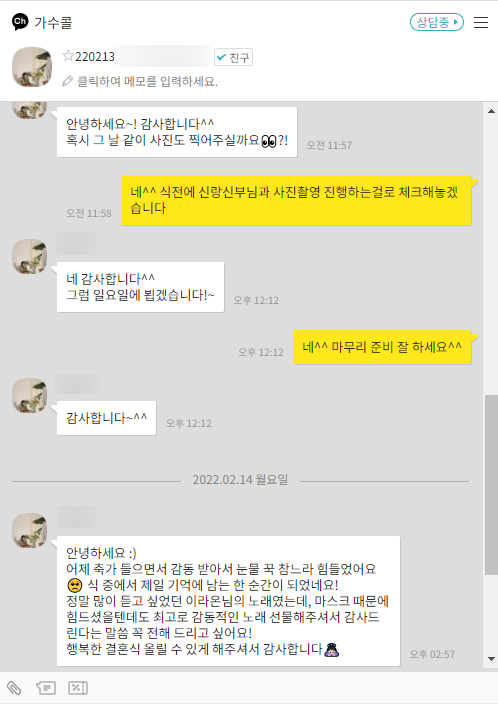Click the scrollbar up arrow
498x704 pixels.
point(491,111)
